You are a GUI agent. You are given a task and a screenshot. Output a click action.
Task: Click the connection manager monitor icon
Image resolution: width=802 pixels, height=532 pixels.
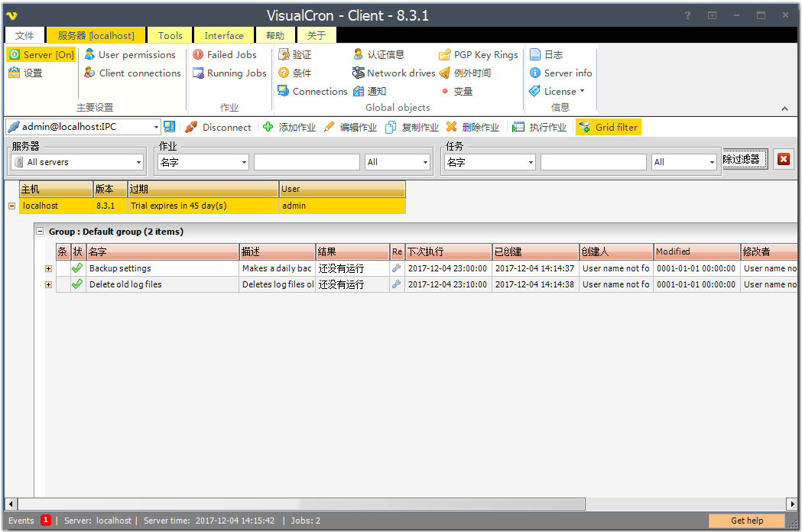(x=169, y=127)
